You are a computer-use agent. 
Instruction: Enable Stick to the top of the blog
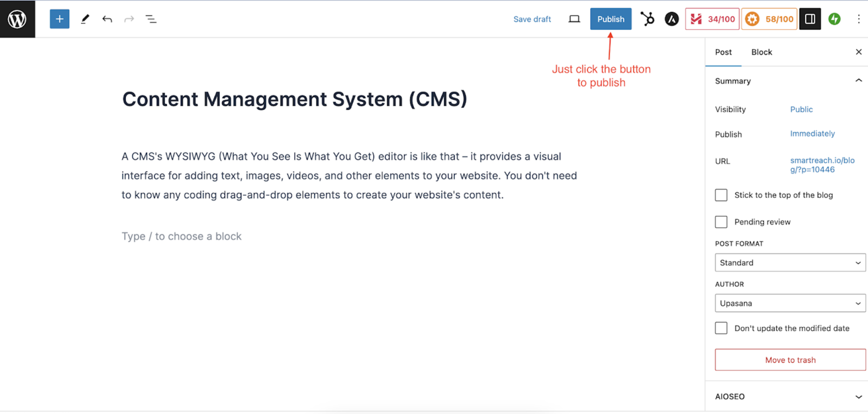pos(721,195)
